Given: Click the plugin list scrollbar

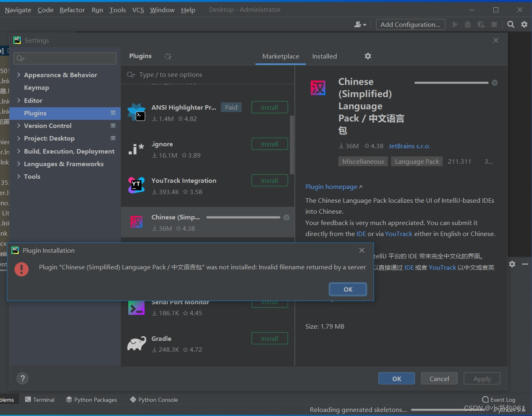Looking at the screenshot, I should pos(292,145).
